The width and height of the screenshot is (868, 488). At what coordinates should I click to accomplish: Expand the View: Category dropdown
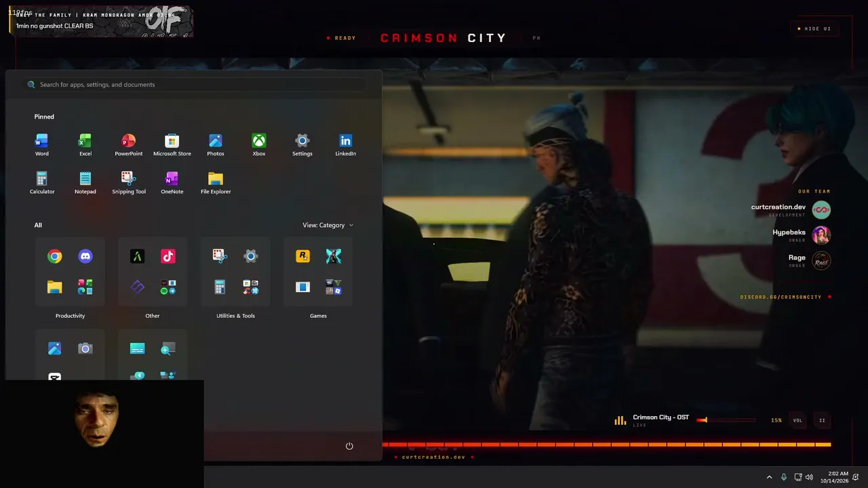(328, 225)
